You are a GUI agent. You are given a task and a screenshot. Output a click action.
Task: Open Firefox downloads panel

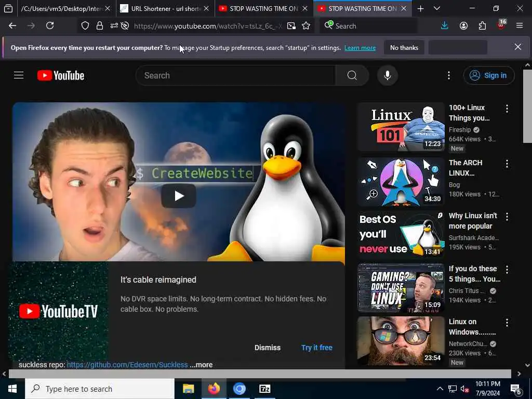445,26
